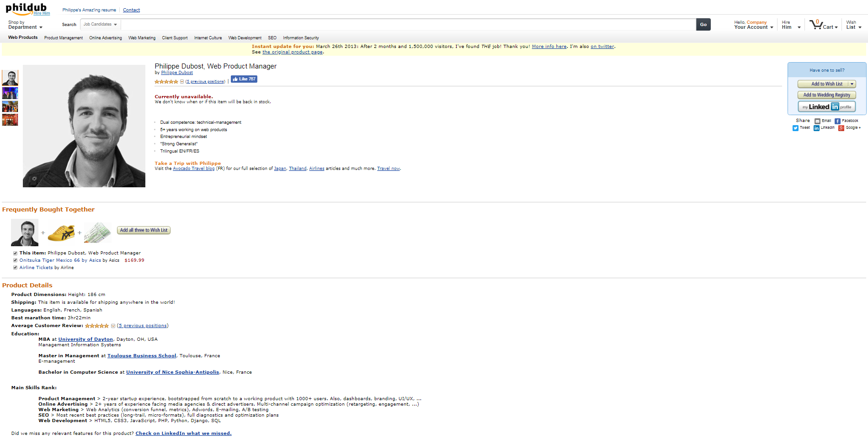Open SEO category in nav bar
Viewport: 868px width, 439px height.
tap(272, 38)
